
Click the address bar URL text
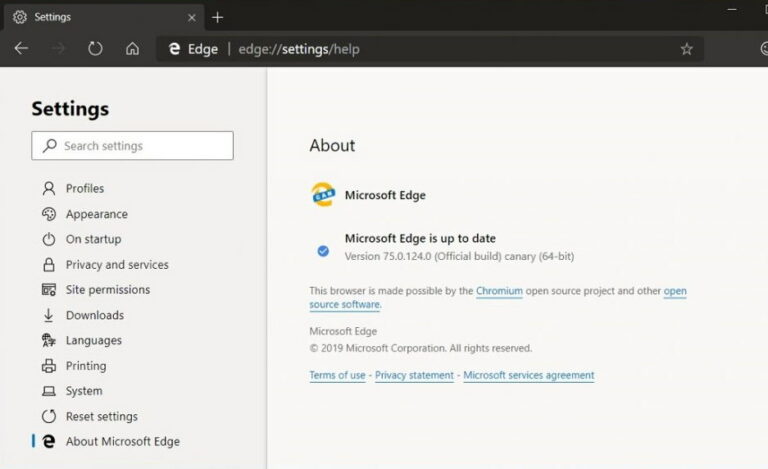pos(299,49)
